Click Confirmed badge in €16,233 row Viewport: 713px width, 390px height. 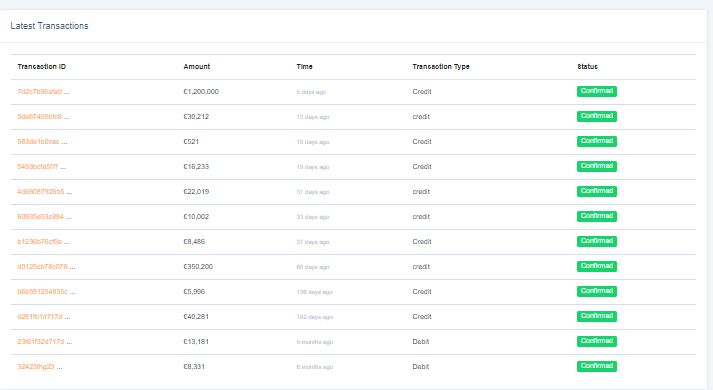pos(597,166)
